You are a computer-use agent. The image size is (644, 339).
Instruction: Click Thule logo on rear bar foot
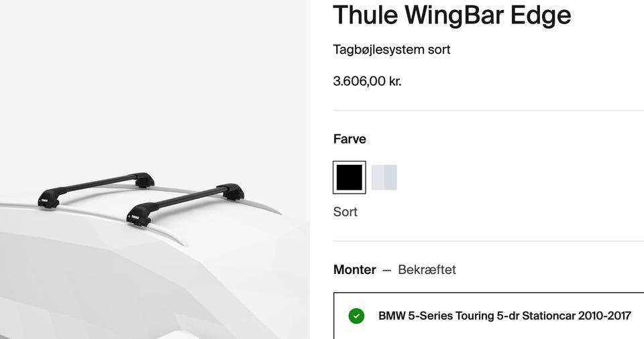pyautogui.click(x=43, y=201)
